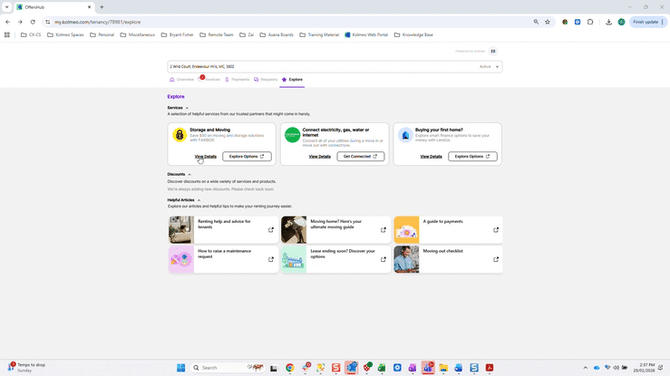Collapse the Discounts section
Screen dimensions: 670x376
point(189,174)
